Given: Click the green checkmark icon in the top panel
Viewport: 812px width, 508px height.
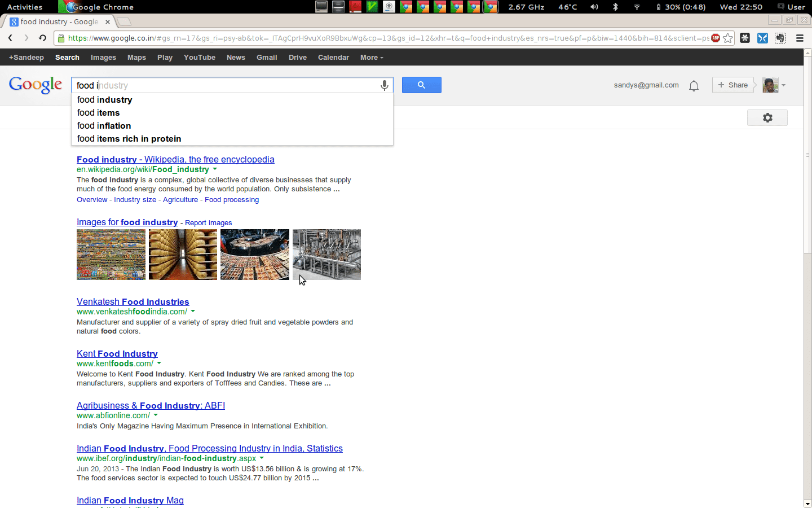Looking at the screenshot, I should click(x=372, y=7).
